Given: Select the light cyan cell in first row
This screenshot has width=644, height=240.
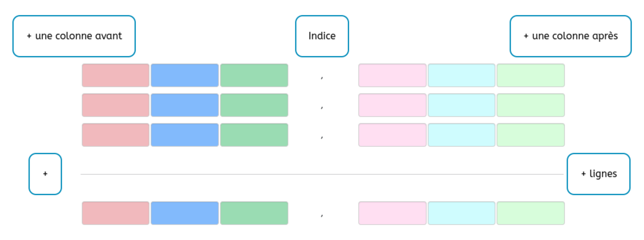Looking at the screenshot, I should [461, 75].
